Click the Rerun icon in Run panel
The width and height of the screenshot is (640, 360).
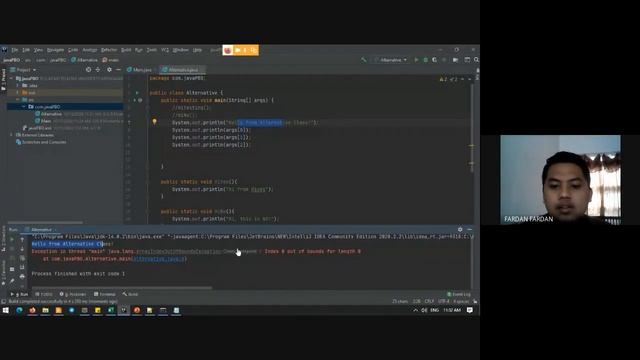click(12, 239)
